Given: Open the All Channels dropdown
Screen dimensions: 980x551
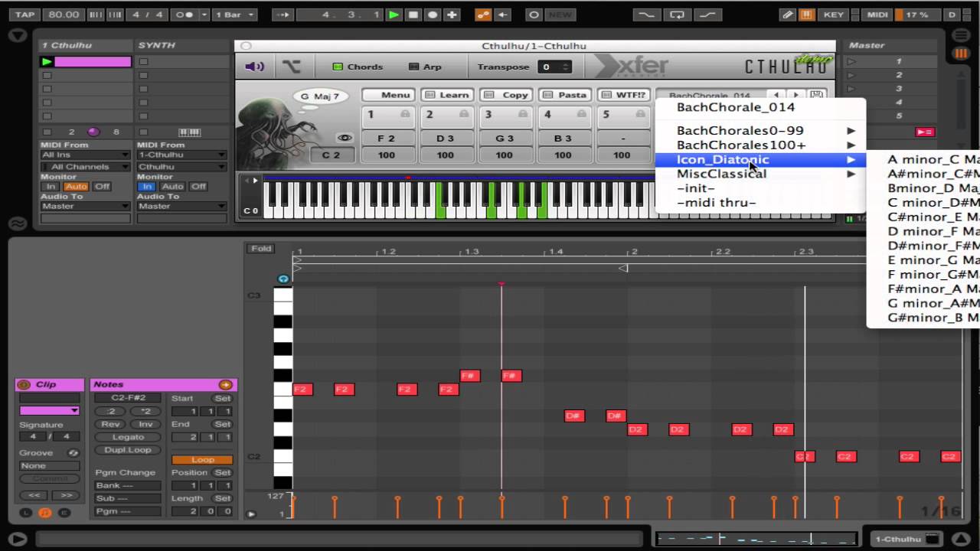Looking at the screenshot, I should pyautogui.click(x=85, y=166).
